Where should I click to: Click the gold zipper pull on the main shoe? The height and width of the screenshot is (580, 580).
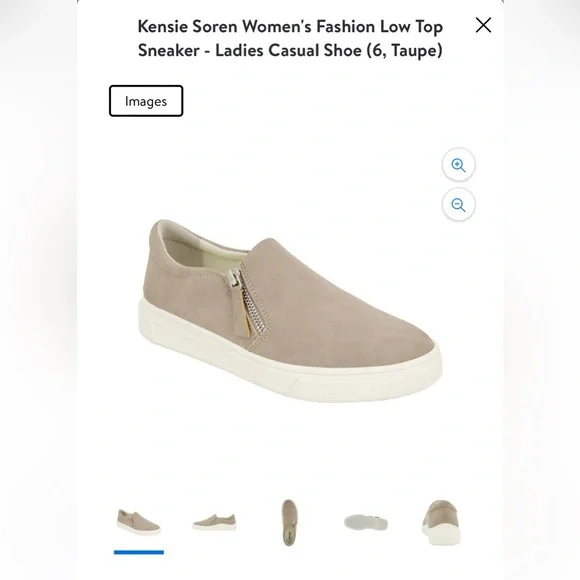click(x=245, y=319)
